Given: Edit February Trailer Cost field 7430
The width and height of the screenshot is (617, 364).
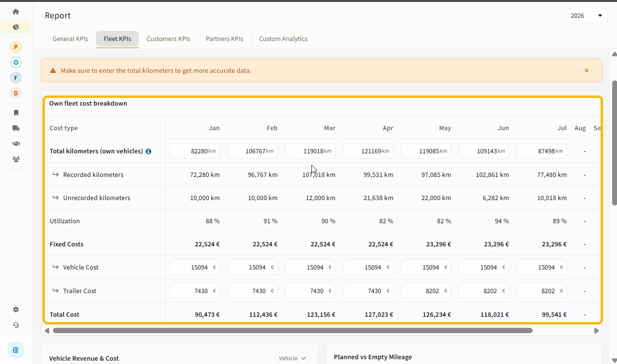Looking at the screenshot, I should click(253, 291).
